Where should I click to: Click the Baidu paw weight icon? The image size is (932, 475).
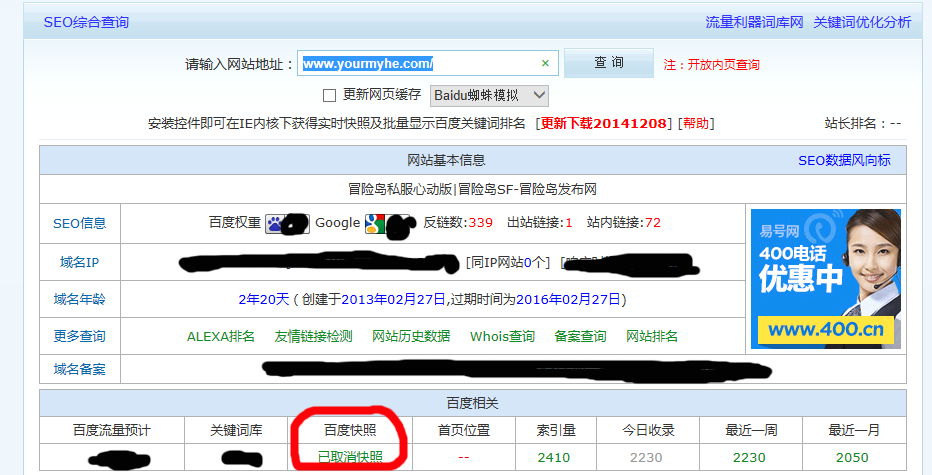click(x=274, y=223)
